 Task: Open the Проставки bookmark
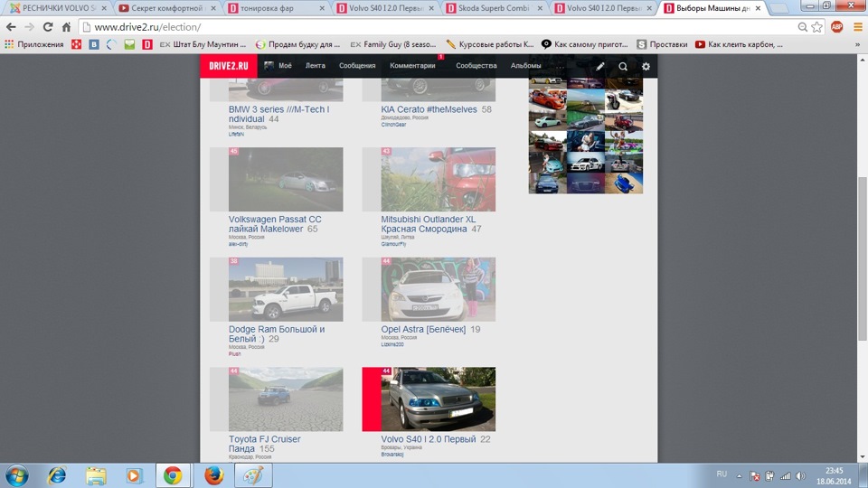662,44
